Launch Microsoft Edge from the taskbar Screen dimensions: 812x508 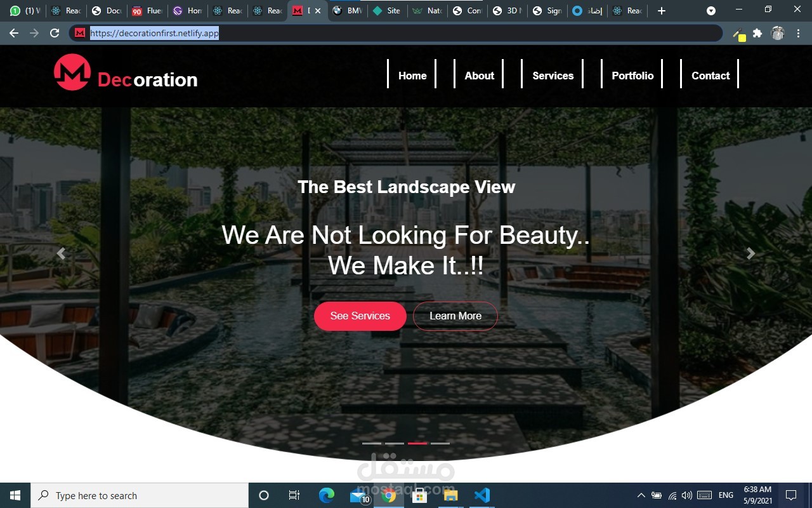pyautogui.click(x=326, y=495)
